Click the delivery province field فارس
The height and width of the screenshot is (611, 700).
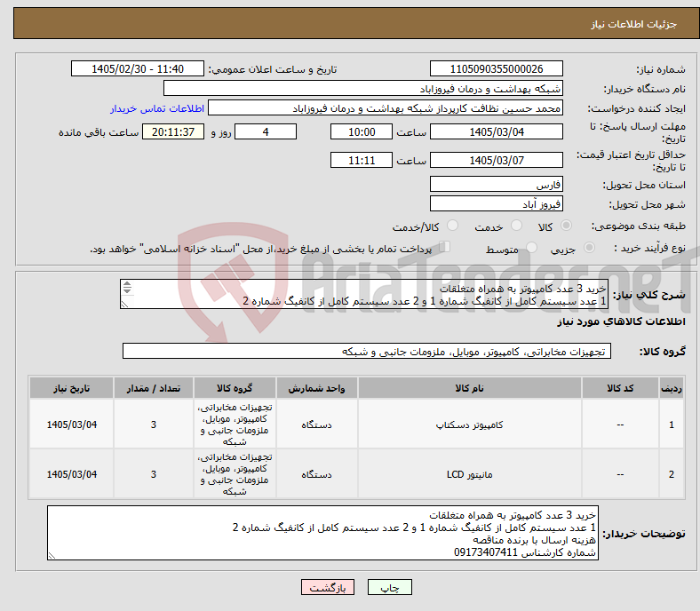click(496, 184)
